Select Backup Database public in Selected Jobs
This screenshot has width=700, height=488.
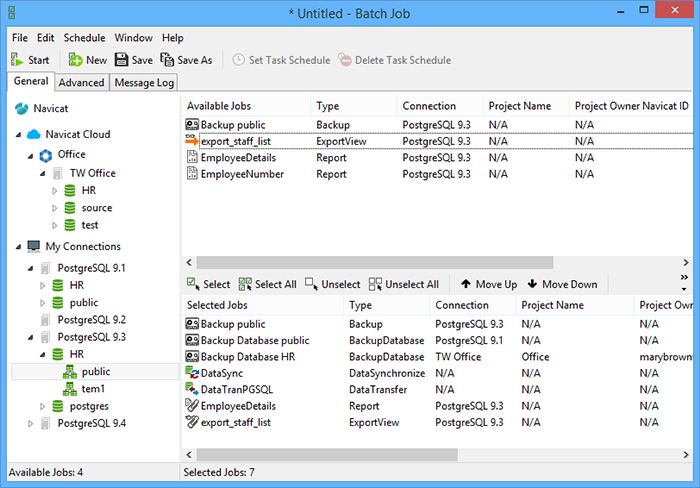(438, 340)
